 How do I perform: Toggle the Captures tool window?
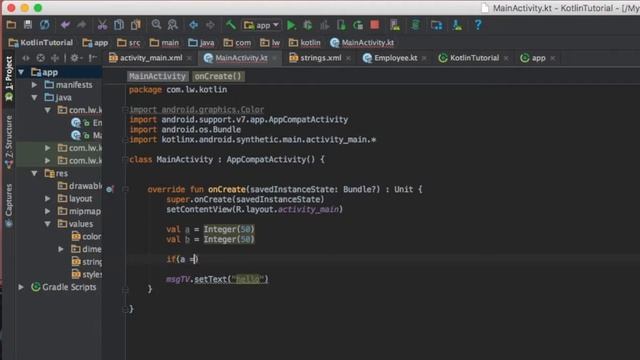(9, 205)
